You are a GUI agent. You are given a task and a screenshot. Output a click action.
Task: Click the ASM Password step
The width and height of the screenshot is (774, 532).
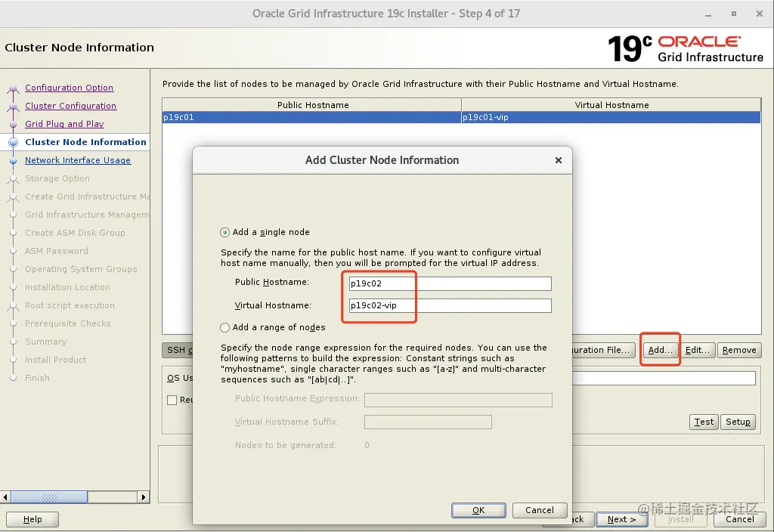point(57,251)
